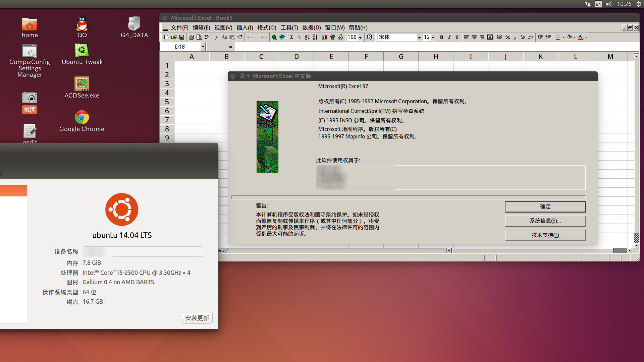
Task: Apply Percent Style with the % icon
Action: coord(507,37)
